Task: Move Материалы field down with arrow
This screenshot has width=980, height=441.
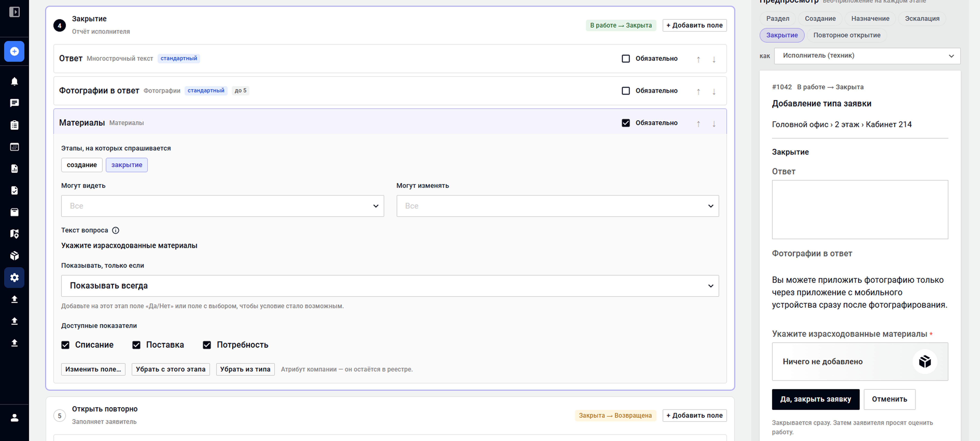Action: coord(714,124)
